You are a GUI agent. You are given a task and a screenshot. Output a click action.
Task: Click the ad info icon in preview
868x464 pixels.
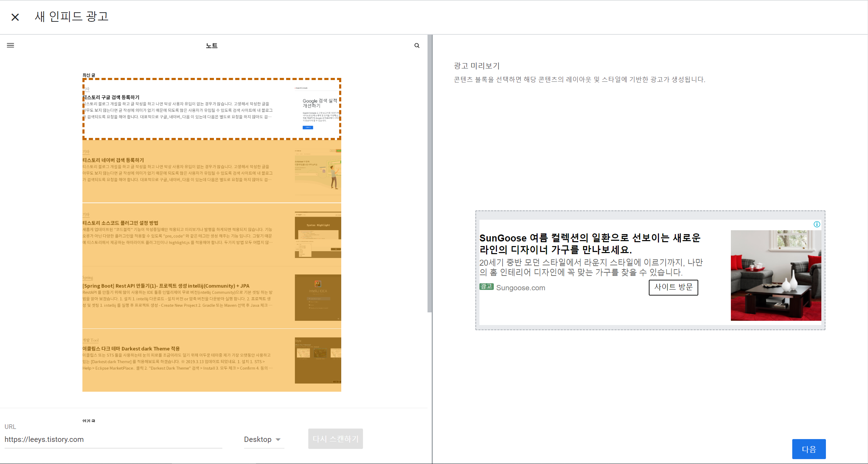817,224
